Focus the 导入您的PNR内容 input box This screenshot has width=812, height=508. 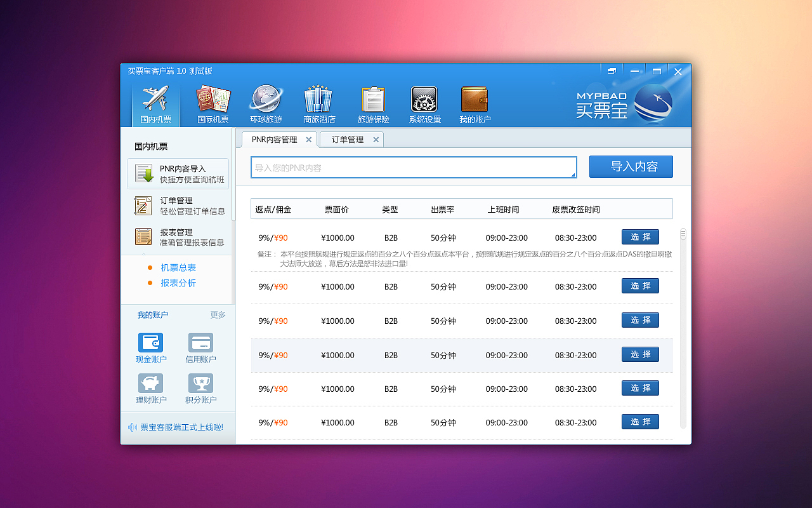[x=414, y=168]
